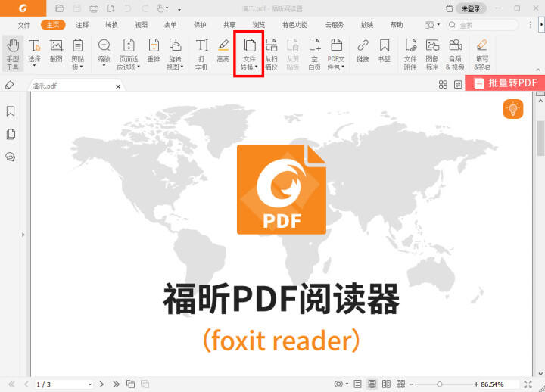Toggle full screen mode icon
This screenshot has width=545, height=392.
point(528,384)
